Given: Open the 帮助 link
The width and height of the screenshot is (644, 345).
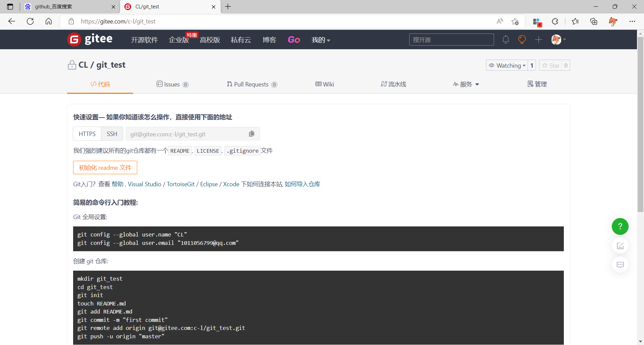Looking at the screenshot, I should [117, 184].
